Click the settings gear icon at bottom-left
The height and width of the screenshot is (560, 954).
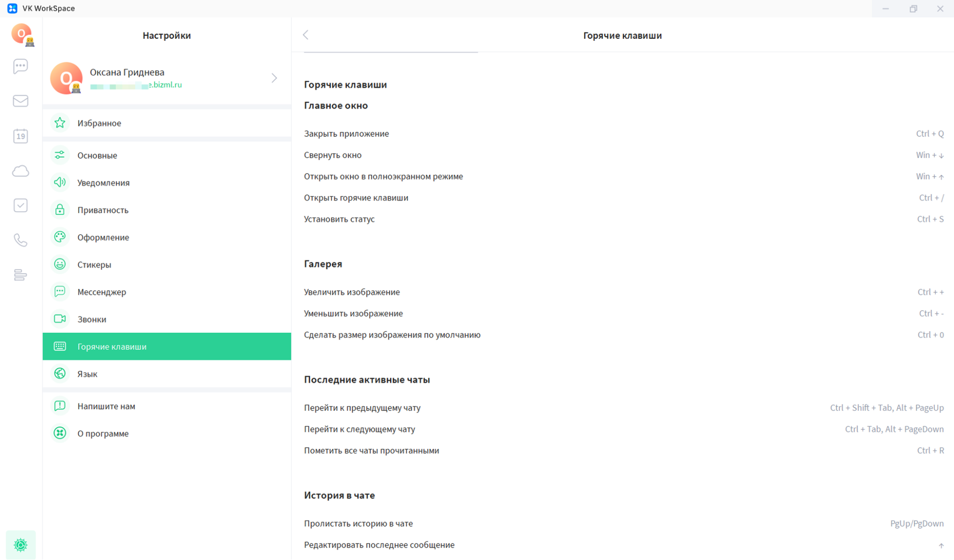21,544
